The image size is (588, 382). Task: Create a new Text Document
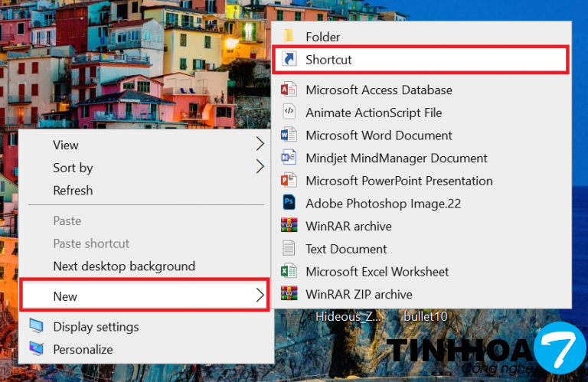coord(346,249)
